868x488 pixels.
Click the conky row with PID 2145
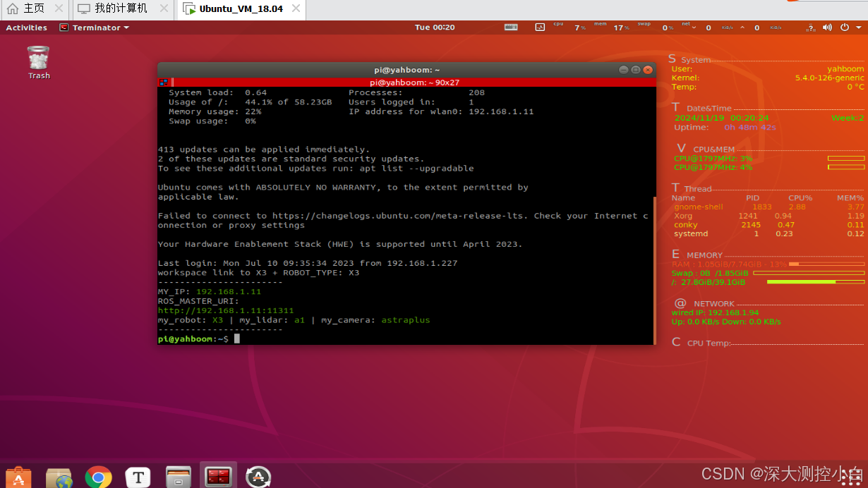click(x=768, y=225)
